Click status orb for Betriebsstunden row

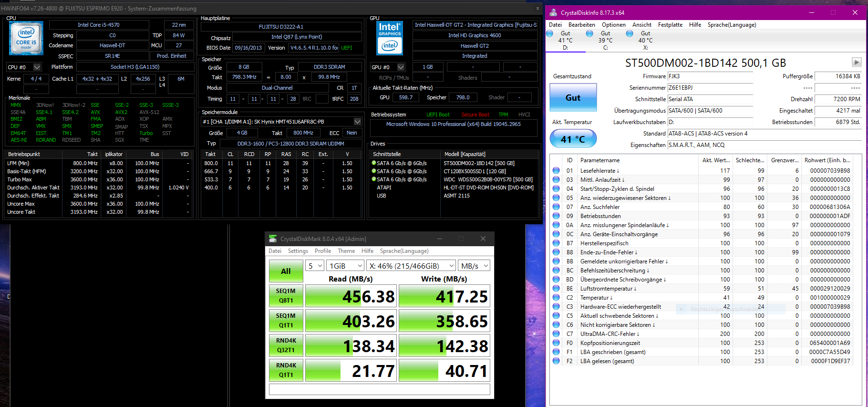click(x=556, y=216)
